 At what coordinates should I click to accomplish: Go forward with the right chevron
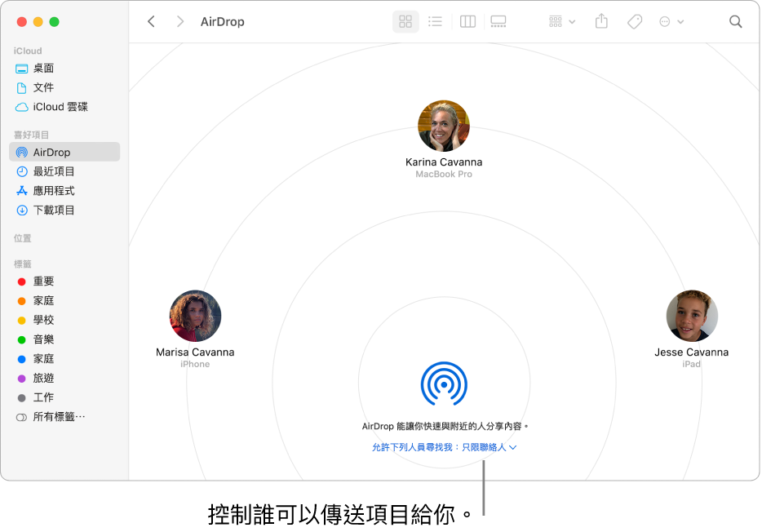(180, 21)
